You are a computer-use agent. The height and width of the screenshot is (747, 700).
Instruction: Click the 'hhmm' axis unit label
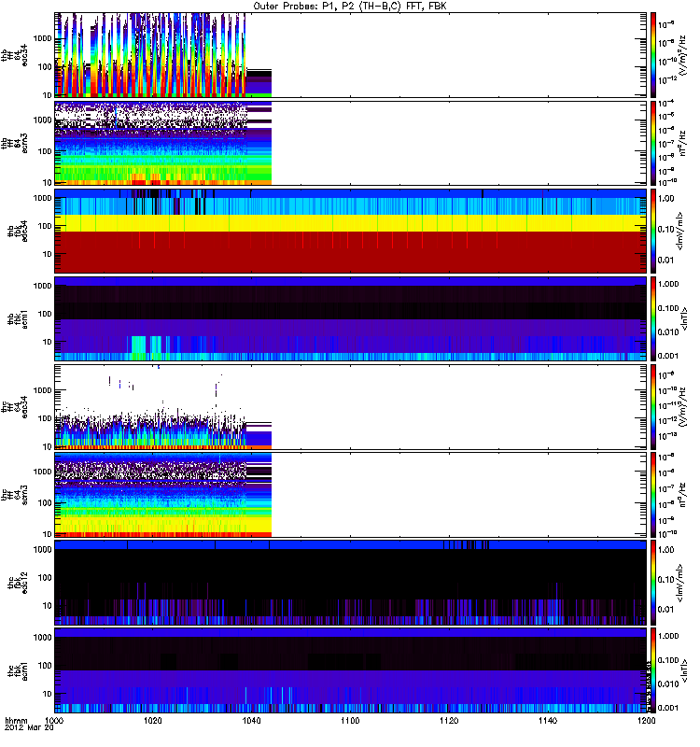pyautogui.click(x=15, y=722)
